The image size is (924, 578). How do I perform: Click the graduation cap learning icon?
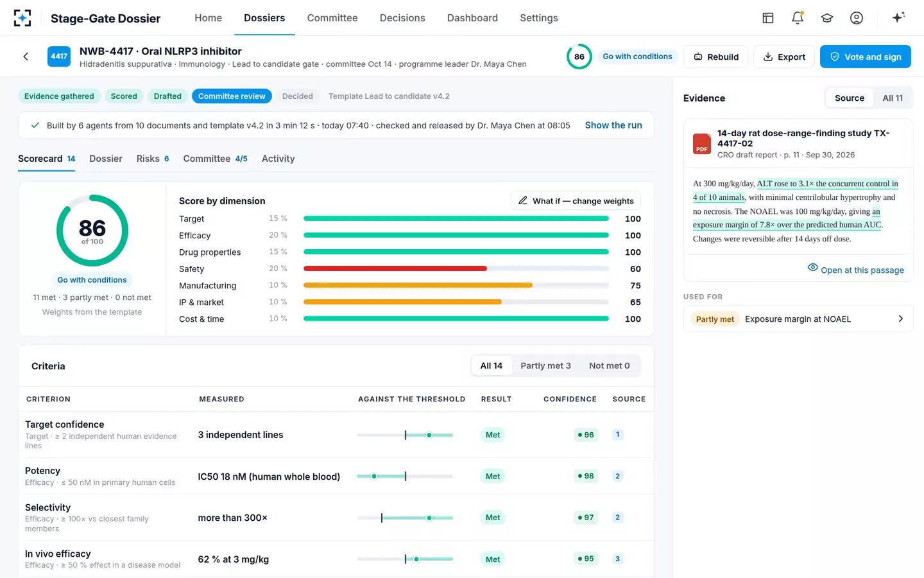pyautogui.click(x=827, y=18)
